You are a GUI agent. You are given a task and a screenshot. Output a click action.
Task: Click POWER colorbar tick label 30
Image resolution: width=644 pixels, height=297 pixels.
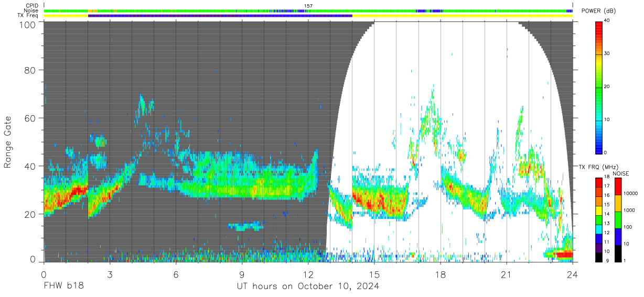608,54
